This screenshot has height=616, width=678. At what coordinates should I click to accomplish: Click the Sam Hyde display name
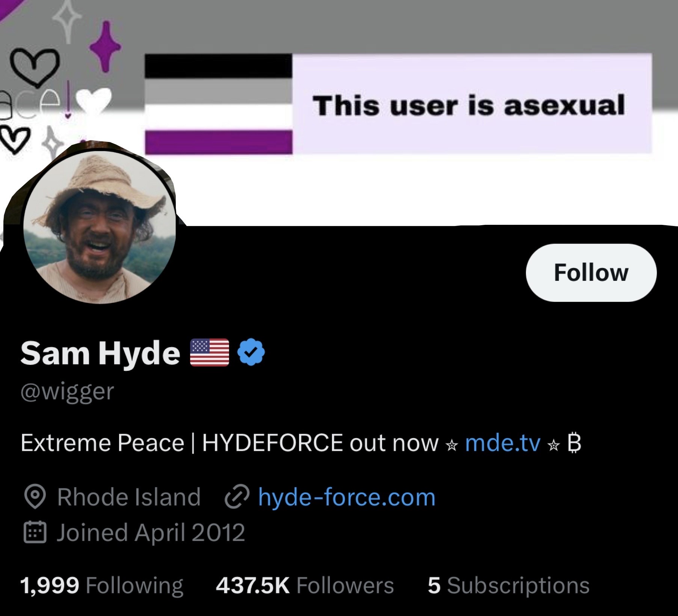(x=100, y=353)
